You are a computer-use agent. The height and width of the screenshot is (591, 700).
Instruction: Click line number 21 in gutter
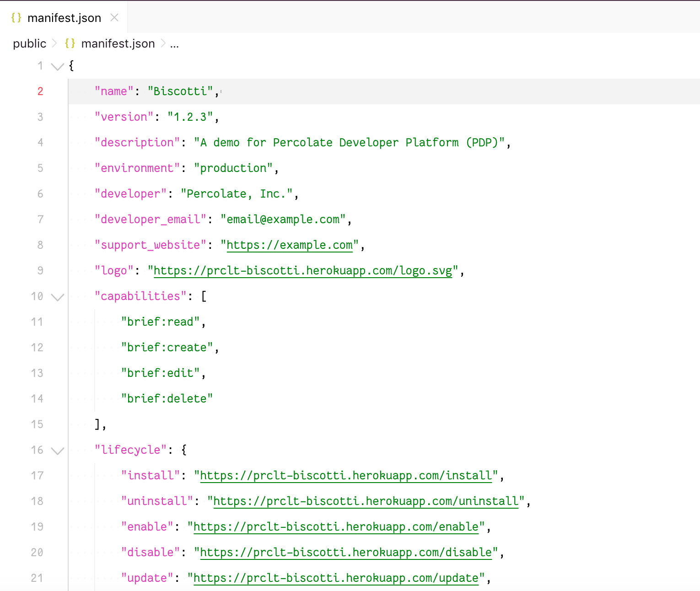coord(37,578)
